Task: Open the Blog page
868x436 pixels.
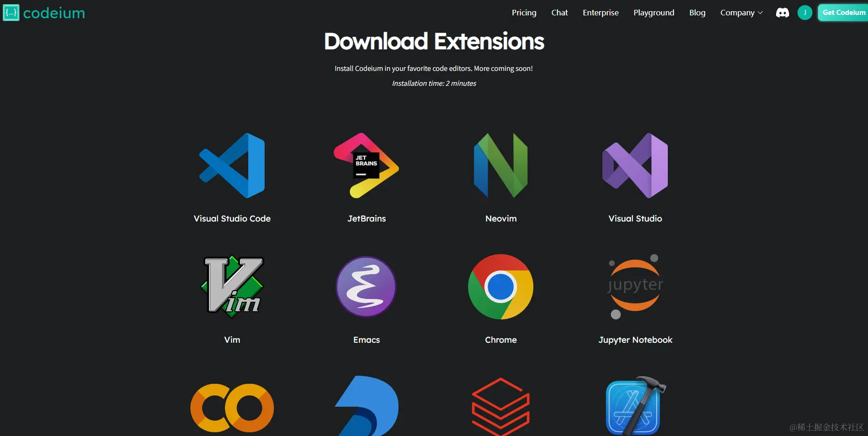Action: coord(697,13)
